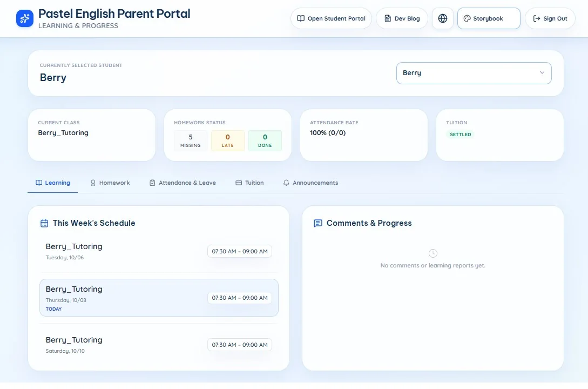
Task: Click the time badge on Thursday's class
Action: pyautogui.click(x=240, y=298)
